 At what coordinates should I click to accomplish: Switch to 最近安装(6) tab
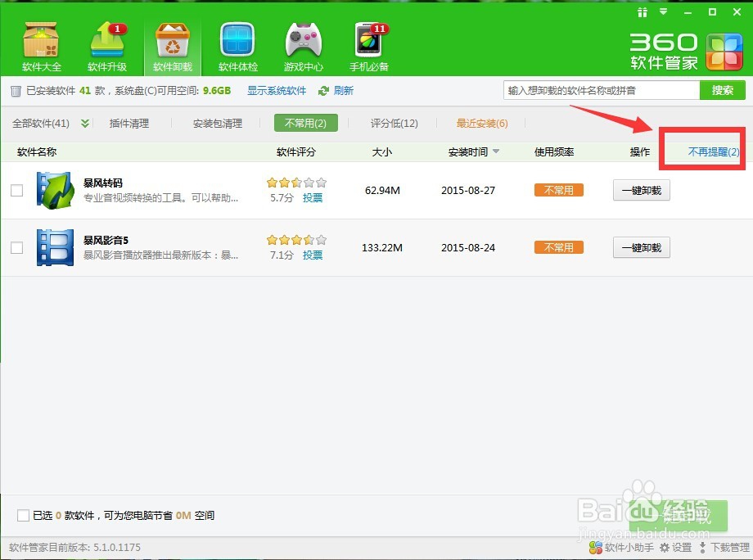[x=482, y=124]
